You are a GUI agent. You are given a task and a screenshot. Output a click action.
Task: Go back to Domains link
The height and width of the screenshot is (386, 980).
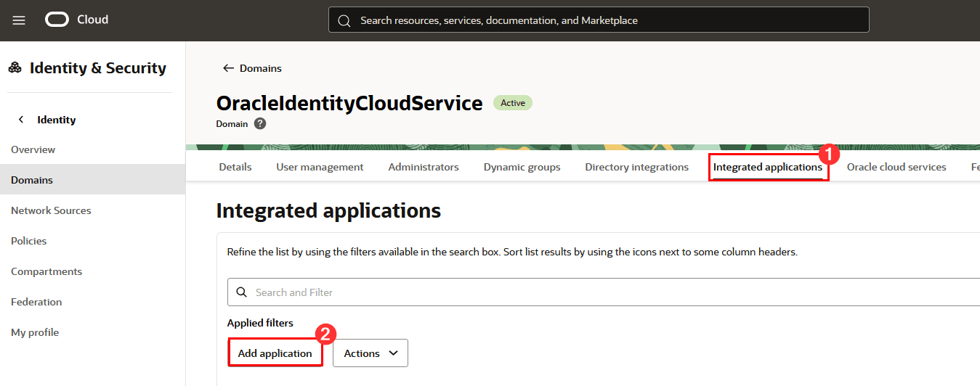[261, 68]
